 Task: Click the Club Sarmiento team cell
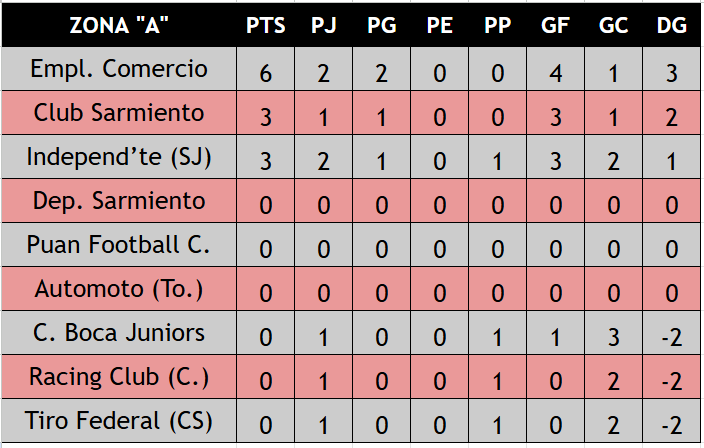tap(119, 113)
